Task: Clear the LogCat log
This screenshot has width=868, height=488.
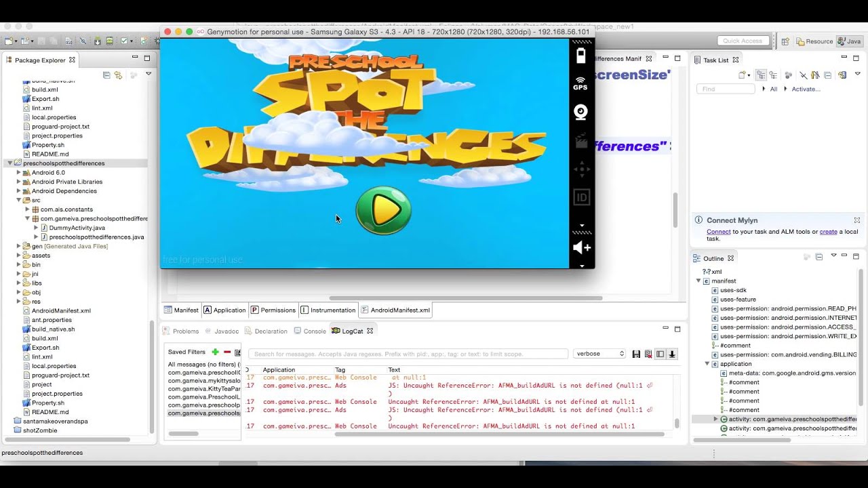Action: pos(648,354)
